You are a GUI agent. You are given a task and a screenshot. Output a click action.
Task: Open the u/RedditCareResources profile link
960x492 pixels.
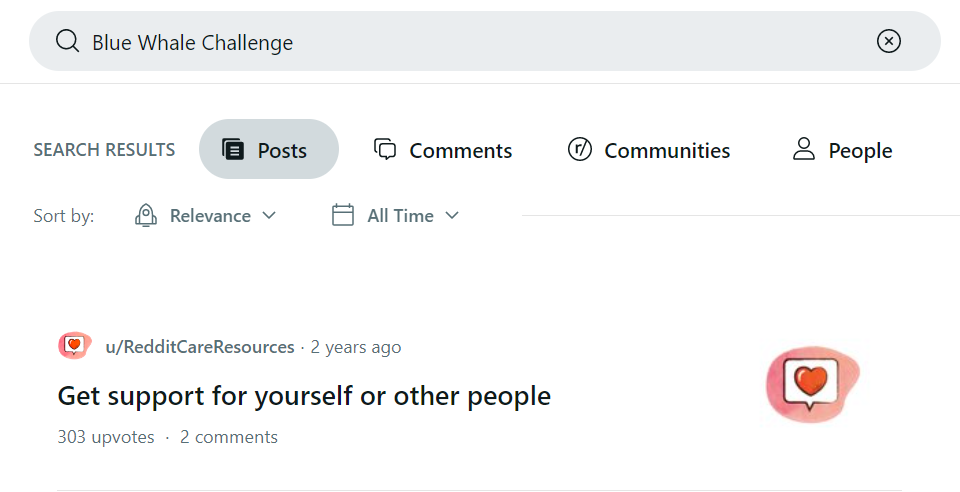click(x=200, y=347)
